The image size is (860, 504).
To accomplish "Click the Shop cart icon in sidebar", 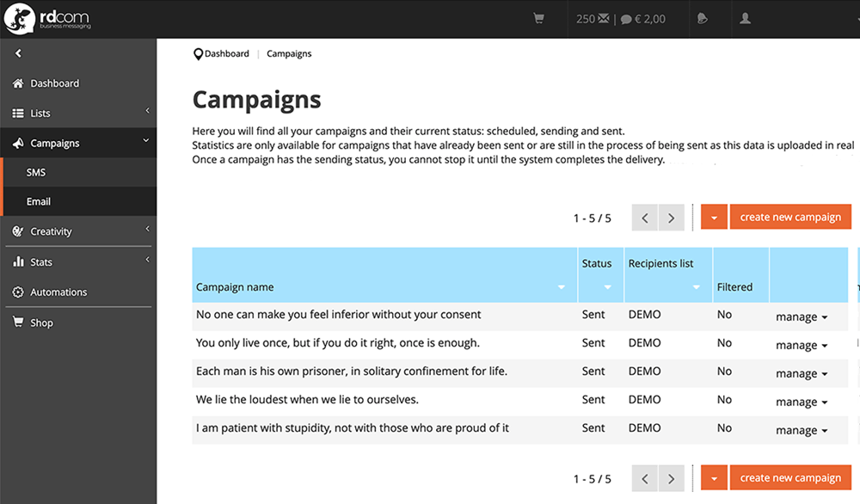I will point(18,323).
